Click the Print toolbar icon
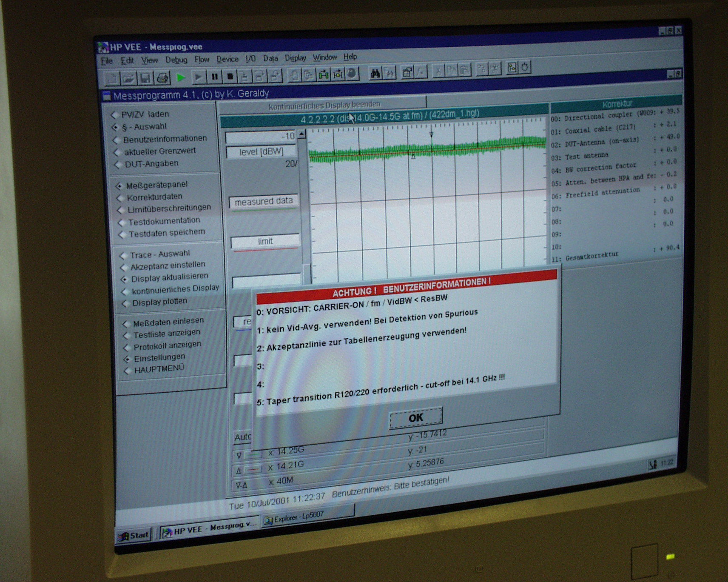This screenshot has height=582, width=728. (x=162, y=78)
